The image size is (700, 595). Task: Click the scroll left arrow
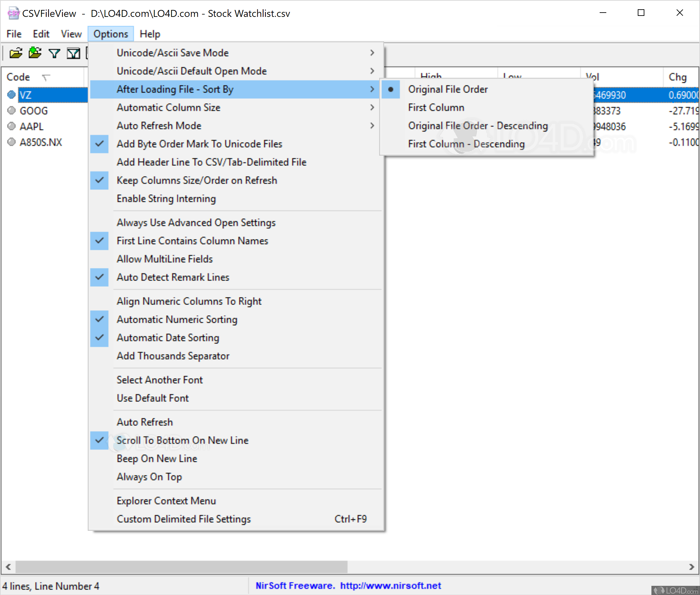pyautogui.click(x=8, y=567)
